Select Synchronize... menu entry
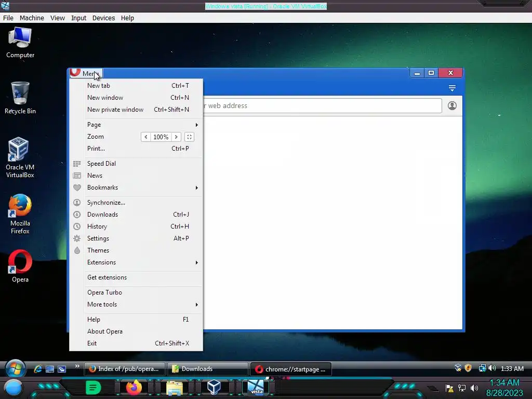The width and height of the screenshot is (532, 399). point(136,202)
